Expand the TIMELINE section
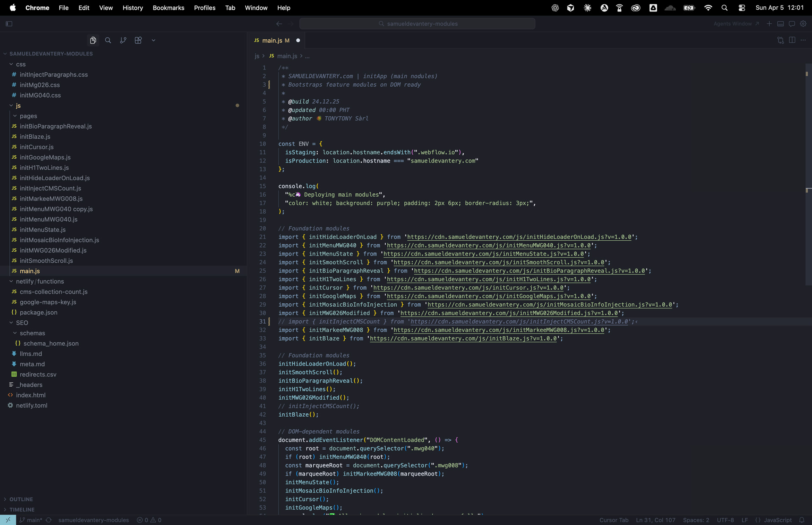Screen dimensions: 812x525 [22, 510]
